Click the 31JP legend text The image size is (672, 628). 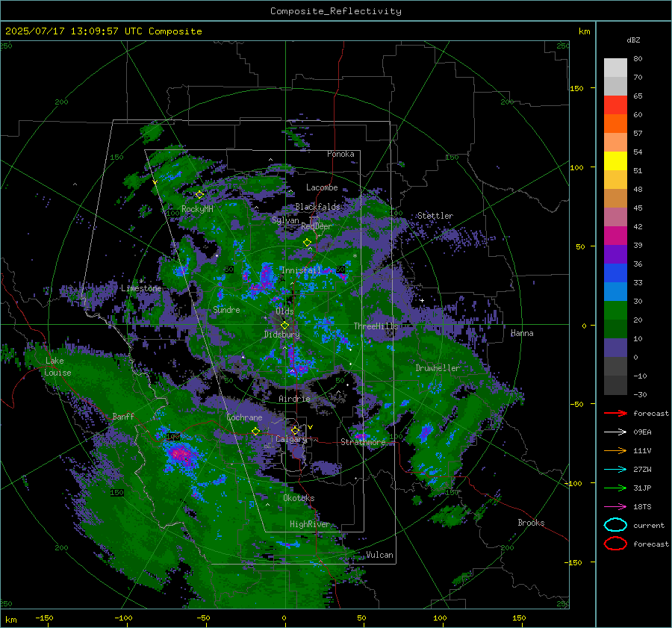[x=642, y=488]
